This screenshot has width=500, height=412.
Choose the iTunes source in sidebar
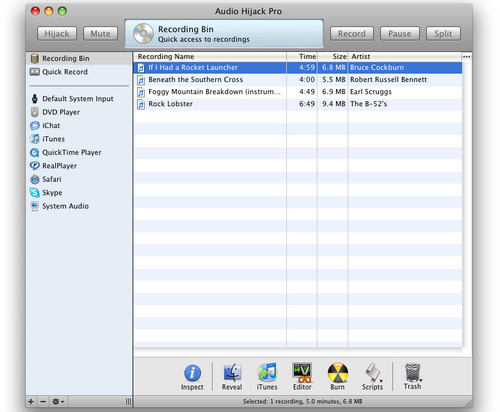coord(79,139)
